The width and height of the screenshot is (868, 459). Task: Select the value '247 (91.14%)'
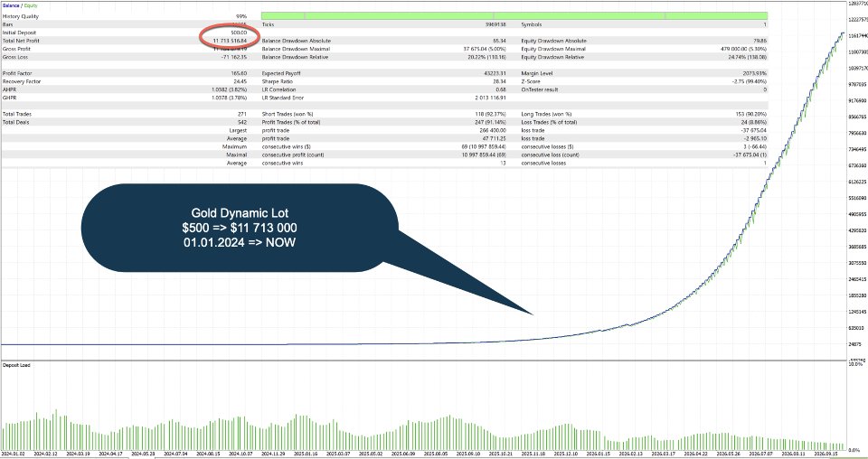pos(490,122)
